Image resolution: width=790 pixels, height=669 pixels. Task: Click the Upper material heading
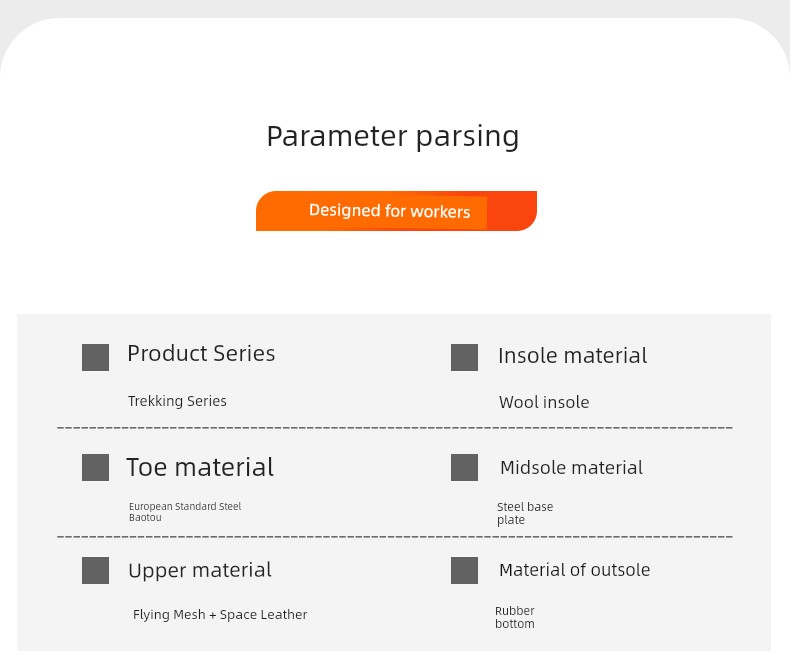tap(200, 570)
